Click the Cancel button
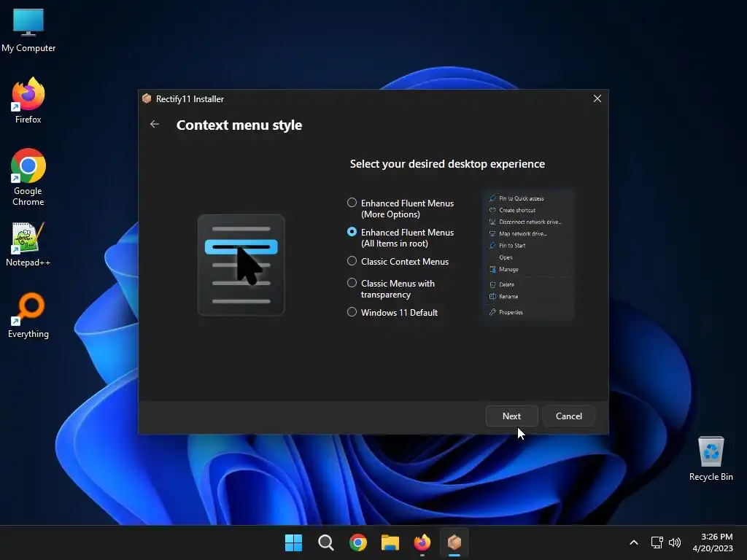This screenshot has height=560, width=747. pyautogui.click(x=569, y=416)
